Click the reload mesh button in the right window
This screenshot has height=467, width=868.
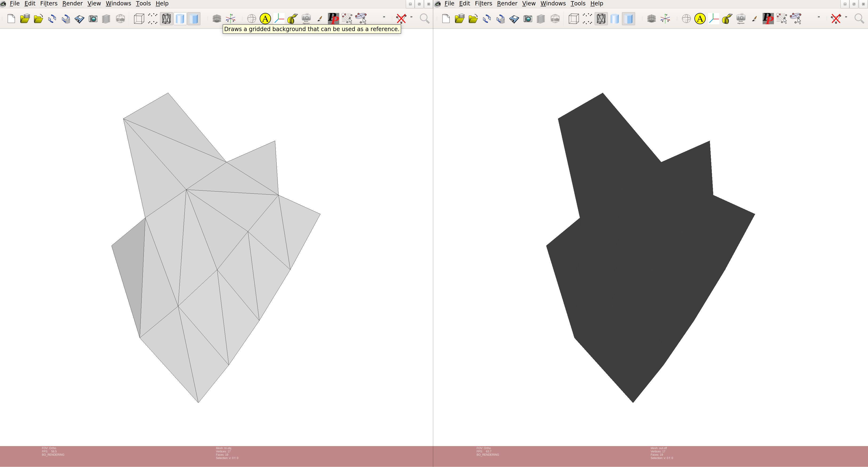487,19
